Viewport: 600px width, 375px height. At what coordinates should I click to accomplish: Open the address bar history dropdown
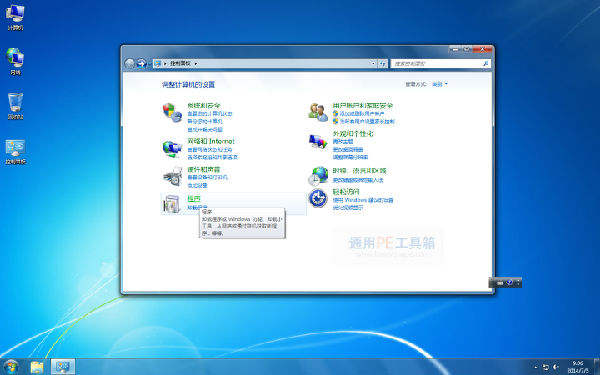(x=373, y=64)
